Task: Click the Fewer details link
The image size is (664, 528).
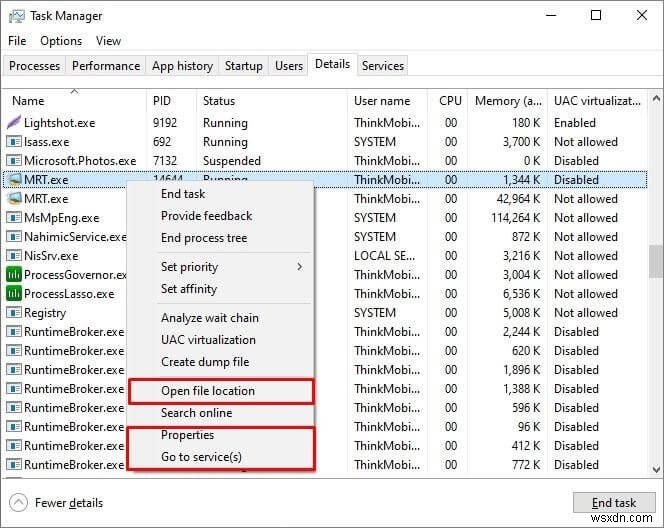Action: pos(69,503)
